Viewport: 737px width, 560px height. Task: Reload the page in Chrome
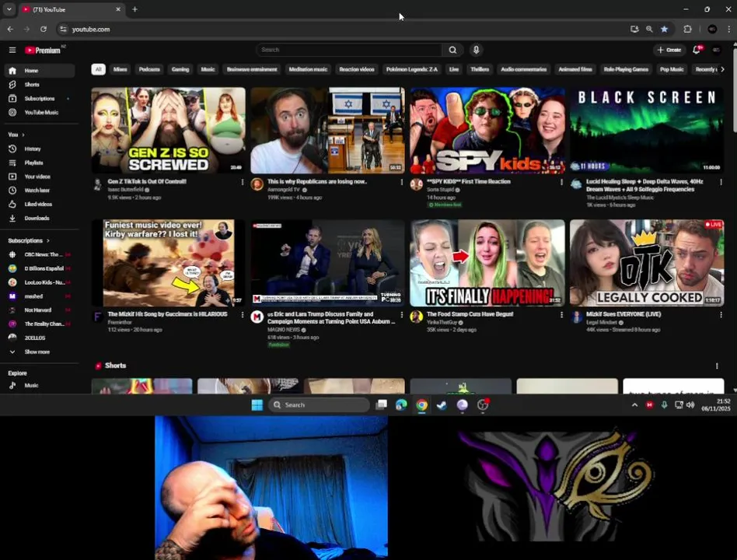44,29
